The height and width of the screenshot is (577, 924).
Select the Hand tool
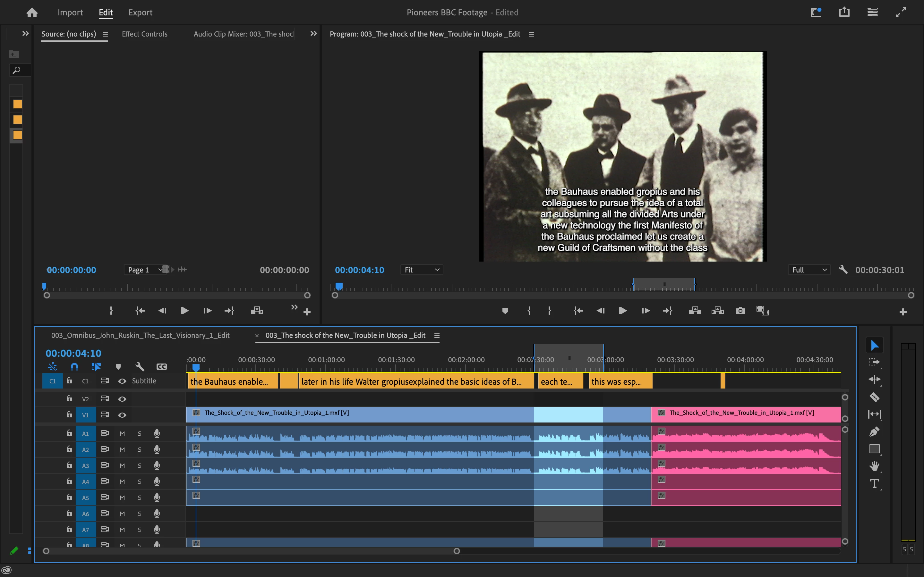click(874, 466)
